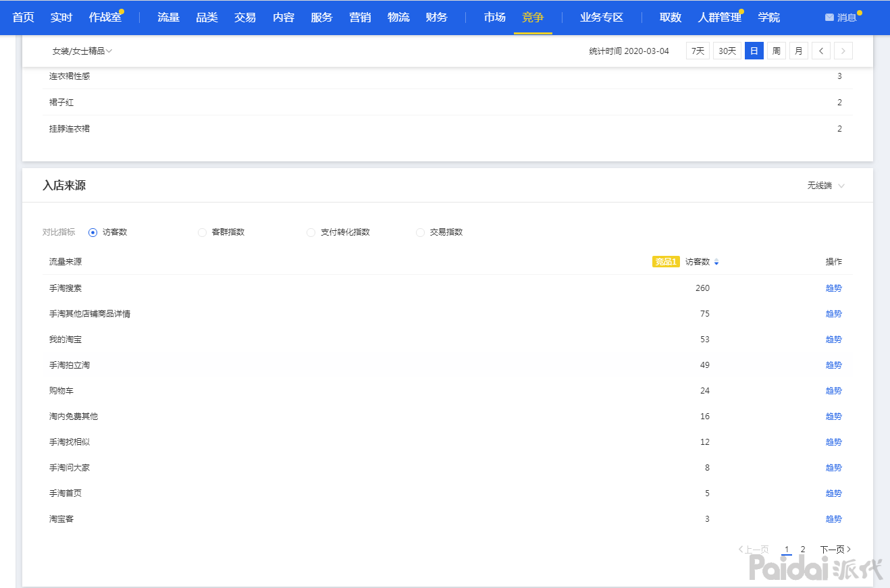This screenshot has width=890, height=588.
Task: Open the 实时 nav tab
Action: pos(61,18)
